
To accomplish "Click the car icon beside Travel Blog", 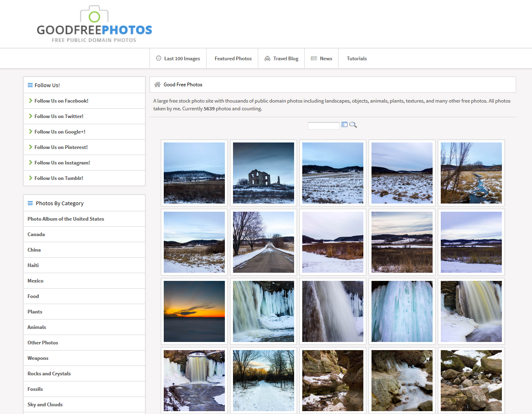I will [267, 59].
